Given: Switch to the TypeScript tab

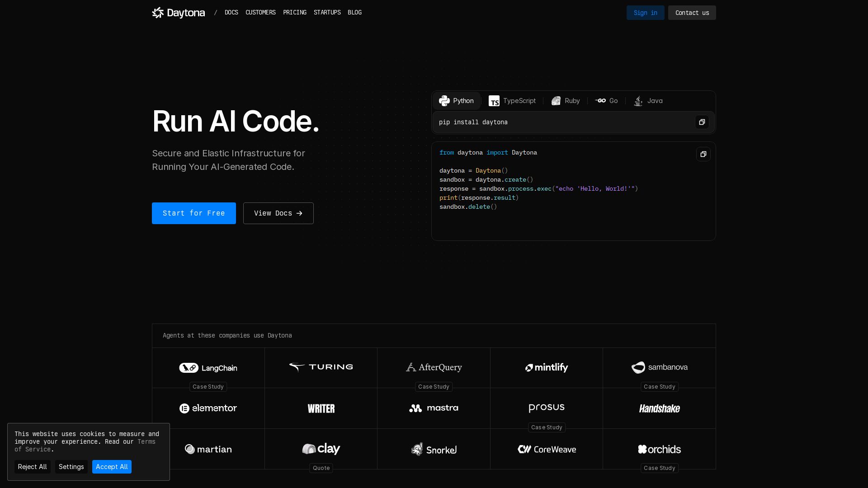Looking at the screenshot, I should pos(512,101).
